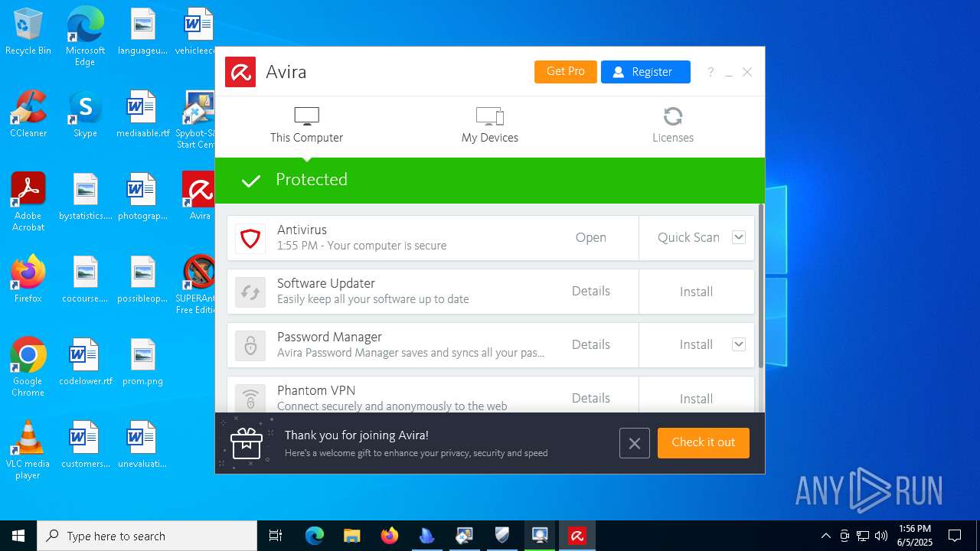The height and width of the screenshot is (551, 980).
Task: Install Software Updater
Action: pos(696,292)
